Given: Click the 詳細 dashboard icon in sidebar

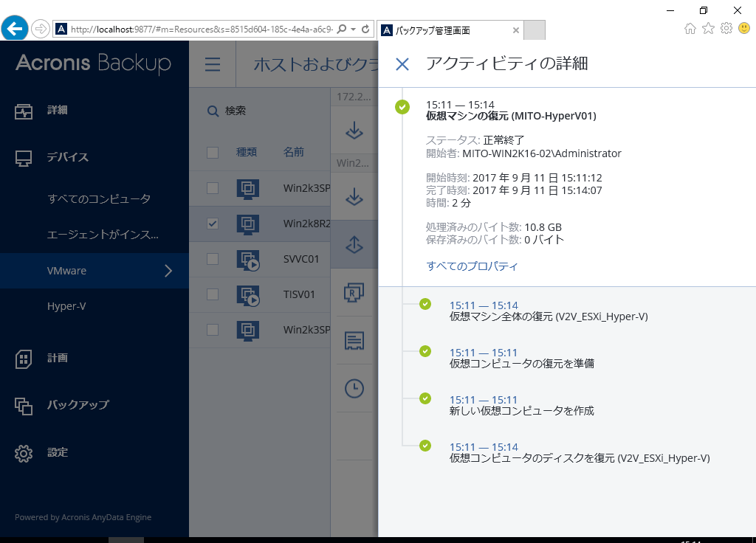Looking at the screenshot, I should (x=24, y=111).
